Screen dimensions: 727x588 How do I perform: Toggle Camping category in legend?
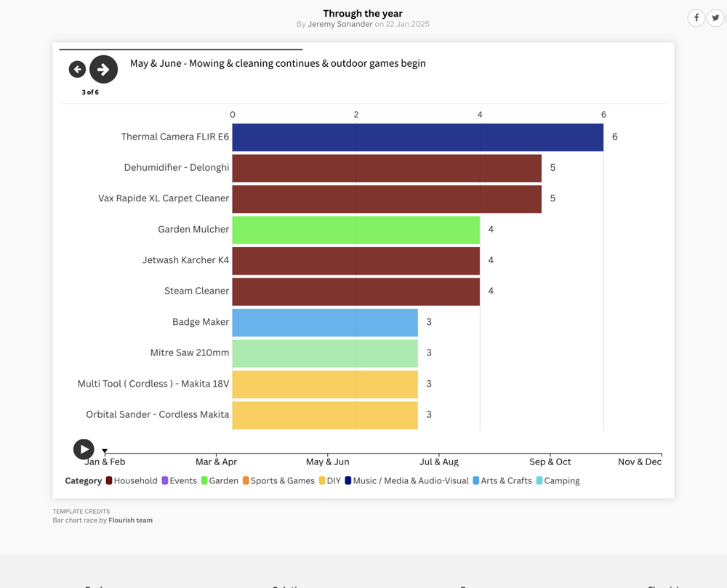click(558, 480)
